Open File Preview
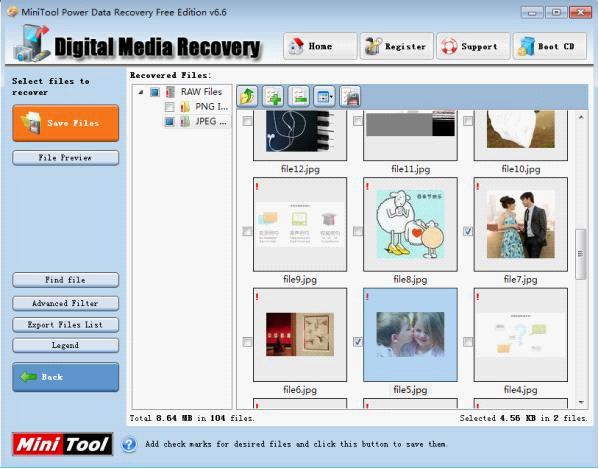Image resolution: width=599 pixels, height=469 pixels. click(x=66, y=157)
